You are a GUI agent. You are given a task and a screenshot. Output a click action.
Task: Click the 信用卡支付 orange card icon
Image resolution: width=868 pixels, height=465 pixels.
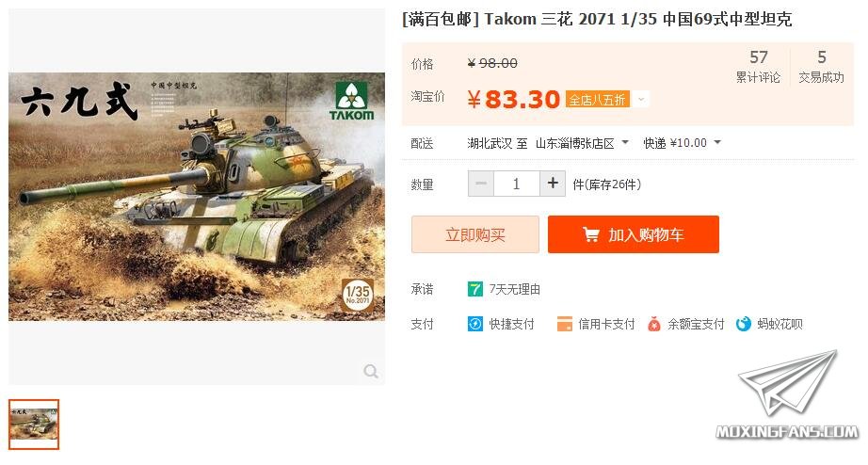(x=564, y=324)
